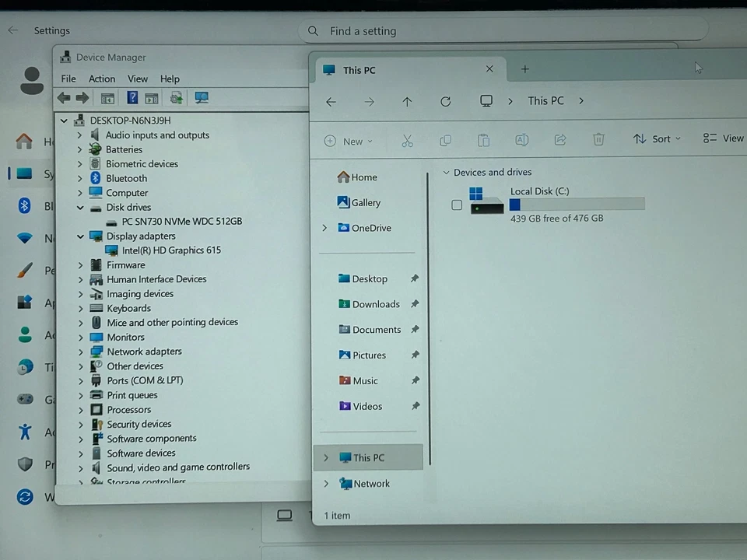Collapse the DESKTOP-N6N3J9H root node

64,121
